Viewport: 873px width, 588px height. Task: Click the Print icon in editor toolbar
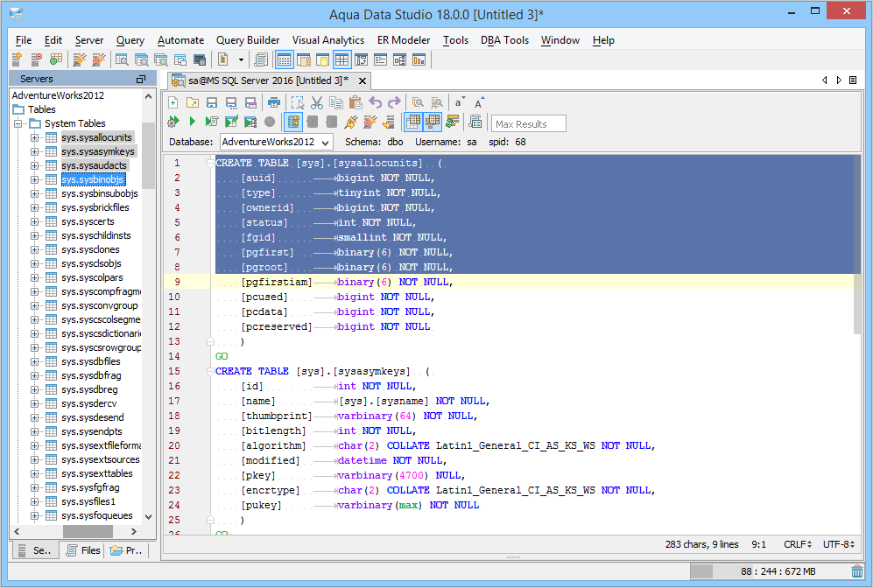(x=274, y=102)
